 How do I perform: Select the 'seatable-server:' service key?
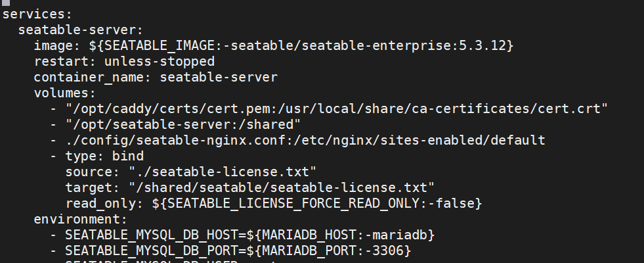(81, 30)
